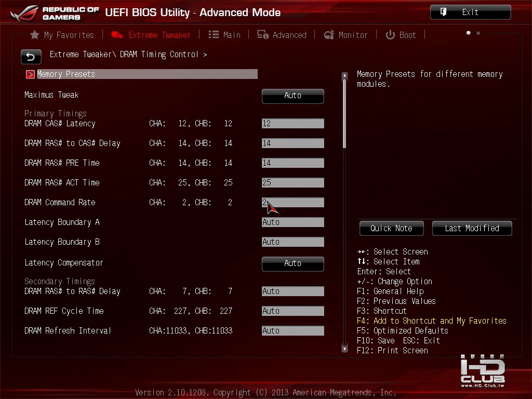The image size is (532, 399).
Task: Click Maximus Tweak label
Action: click(x=51, y=95)
